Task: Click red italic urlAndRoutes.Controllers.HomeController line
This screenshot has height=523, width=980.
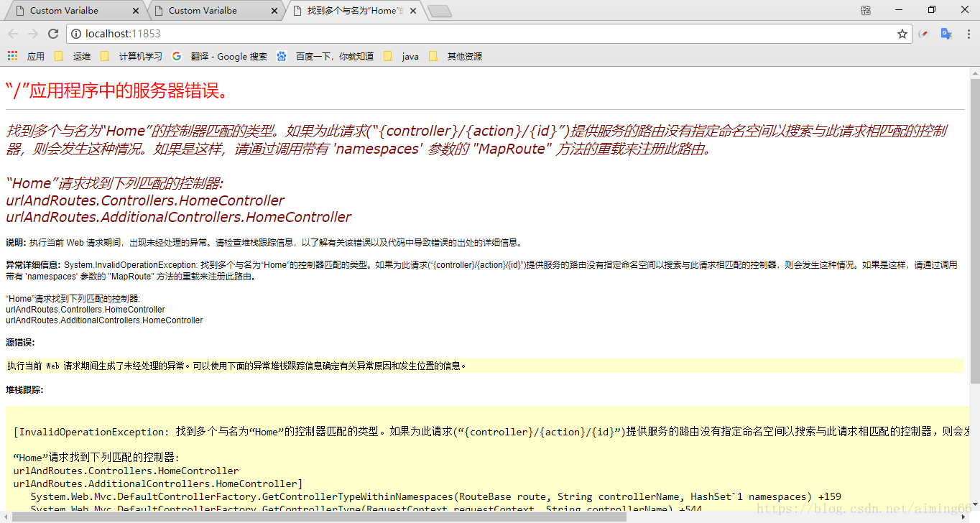Action: pos(145,200)
